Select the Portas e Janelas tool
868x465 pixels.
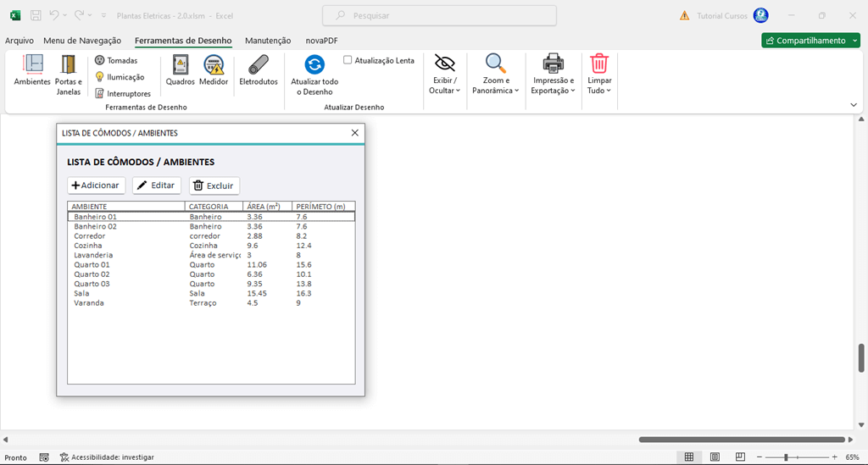click(68, 75)
